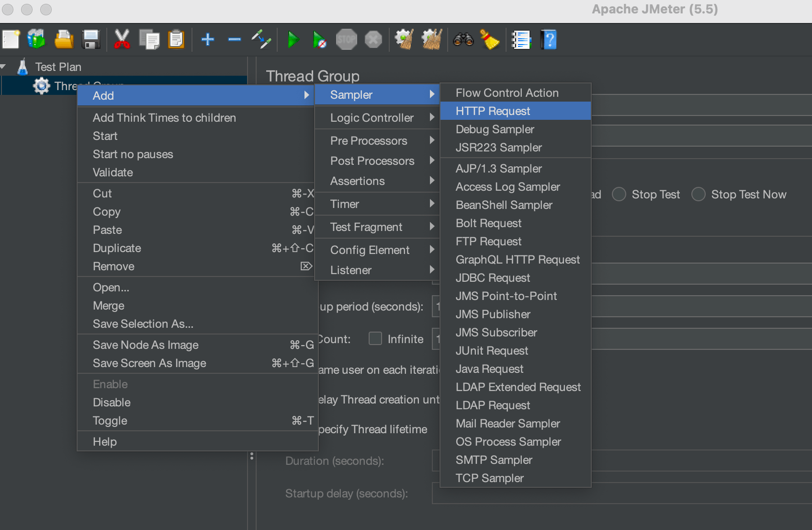Click the Paste clipboard icon
Viewport: 812px width, 530px height.
176,39
